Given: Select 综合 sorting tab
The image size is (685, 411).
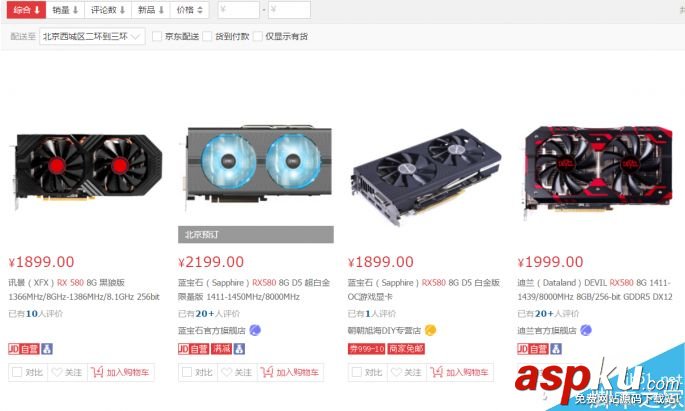Looking at the screenshot, I should click(x=26, y=10).
